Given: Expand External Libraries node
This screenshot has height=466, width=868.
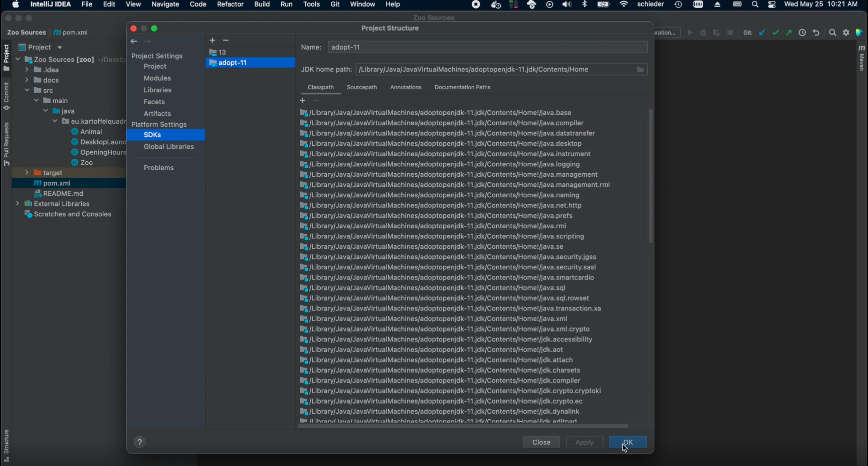Looking at the screenshot, I should pos(17,204).
